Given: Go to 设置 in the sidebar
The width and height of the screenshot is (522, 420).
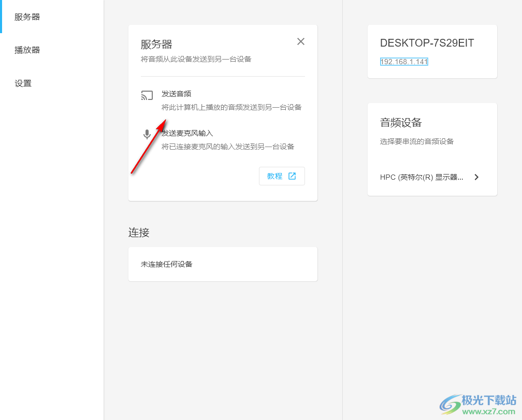Looking at the screenshot, I should tap(23, 83).
